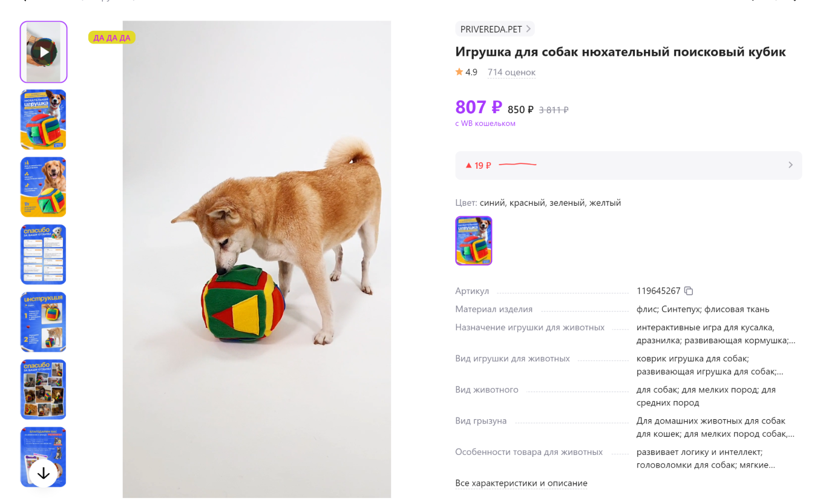Copy the article number 119645267
The width and height of the screenshot is (823, 504).
pyautogui.click(x=688, y=291)
